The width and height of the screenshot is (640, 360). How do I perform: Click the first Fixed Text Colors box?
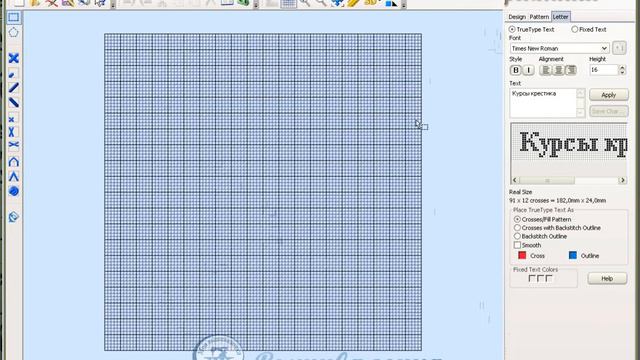click(x=531, y=278)
